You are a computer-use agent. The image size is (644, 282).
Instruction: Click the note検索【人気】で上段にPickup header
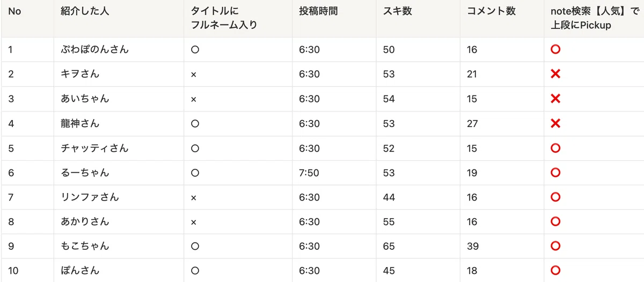point(594,18)
